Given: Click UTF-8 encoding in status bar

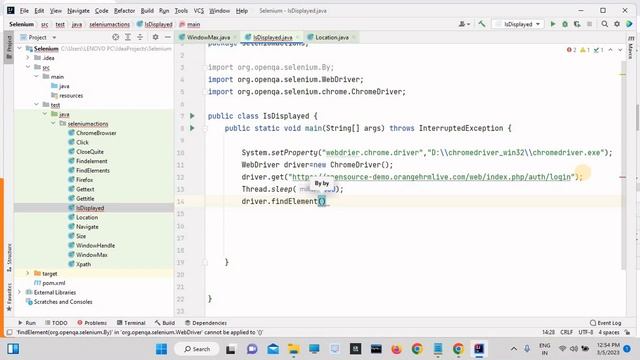Looking at the screenshot, I should pyautogui.click(x=586, y=332).
